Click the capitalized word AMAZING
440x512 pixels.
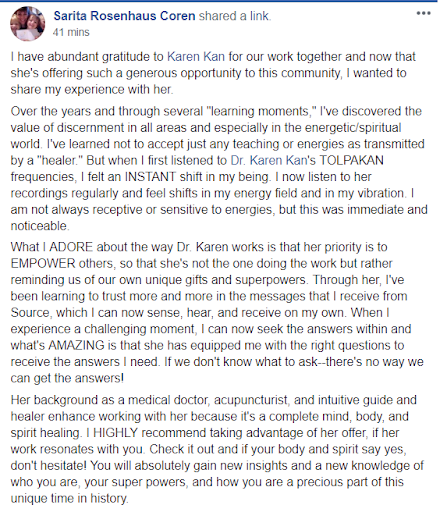[x=76, y=345]
